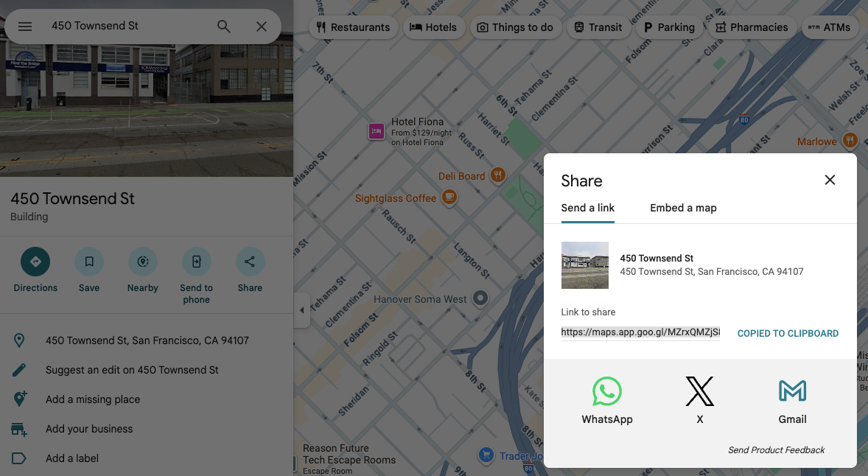Click the Directions icon button
Image resolution: width=868 pixels, height=476 pixels.
click(35, 262)
